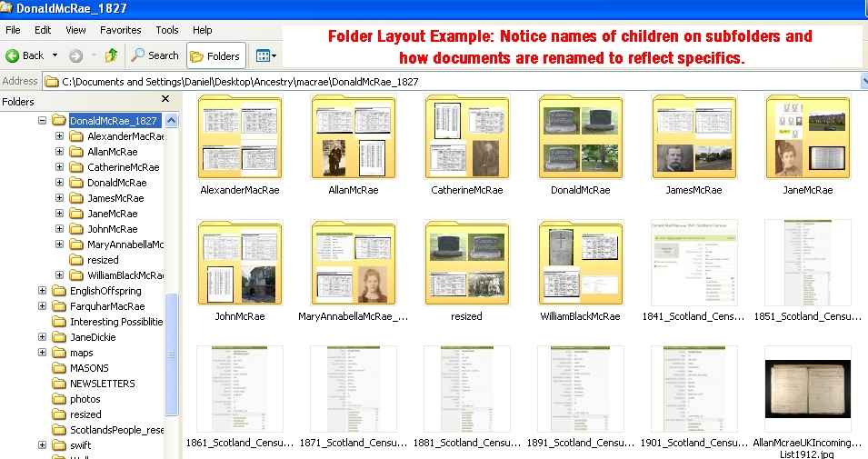Image resolution: width=868 pixels, height=459 pixels.
Task: Select MASONS folder in the tree
Action: click(88, 368)
